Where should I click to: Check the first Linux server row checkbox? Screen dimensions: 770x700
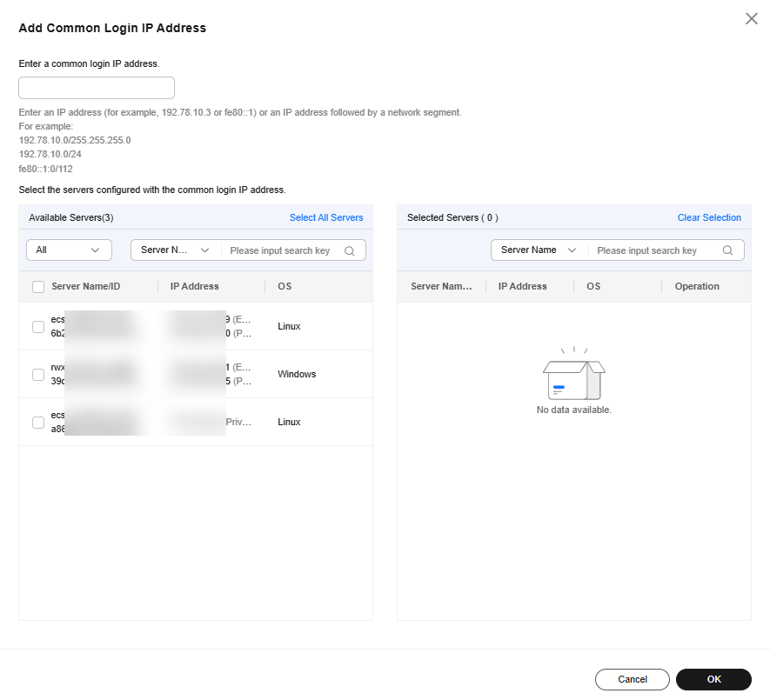[x=38, y=327]
